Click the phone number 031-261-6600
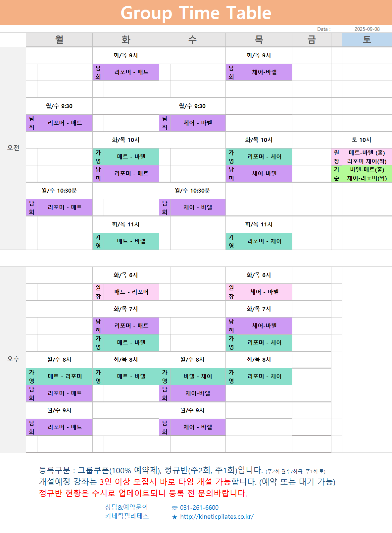This screenshot has width=392, height=533. coord(199,508)
